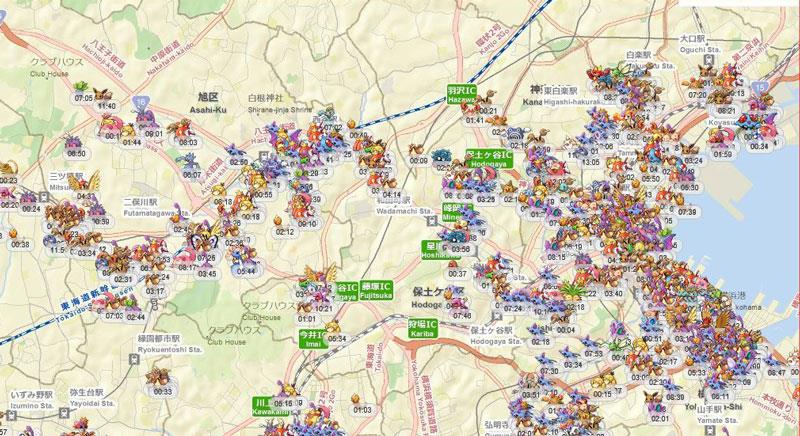Open the marker with countdown 05:33

[x=696, y=367]
